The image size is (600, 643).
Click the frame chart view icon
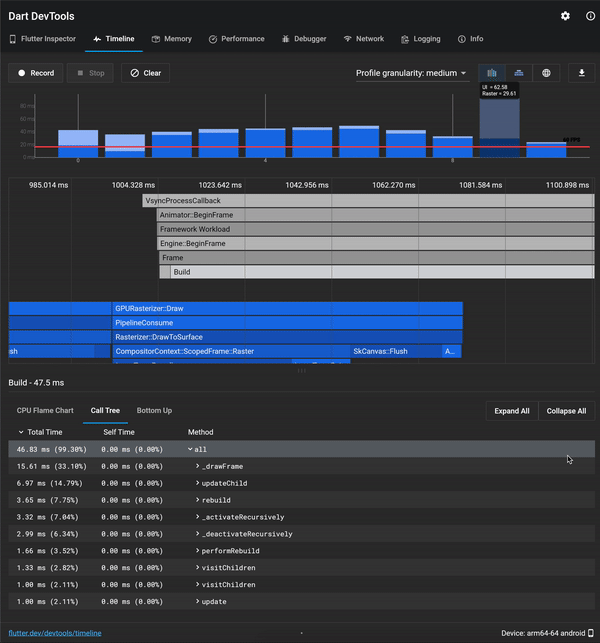tap(492, 73)
